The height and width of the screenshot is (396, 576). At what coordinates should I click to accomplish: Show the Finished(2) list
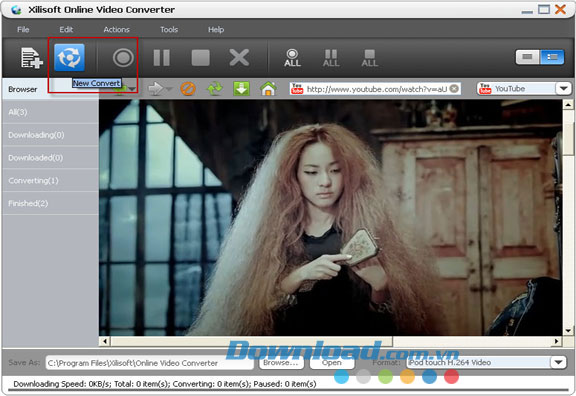50,203
